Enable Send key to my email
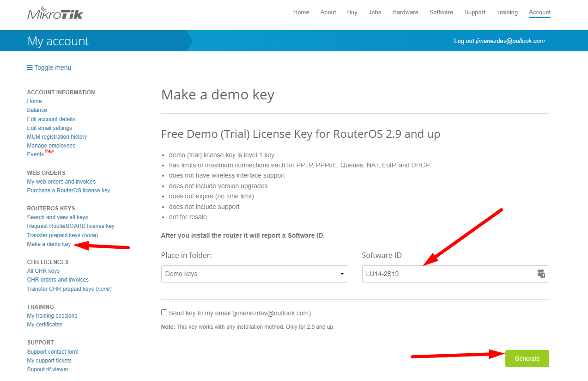This screenshot has width=588, height=381. pos(164,312)
